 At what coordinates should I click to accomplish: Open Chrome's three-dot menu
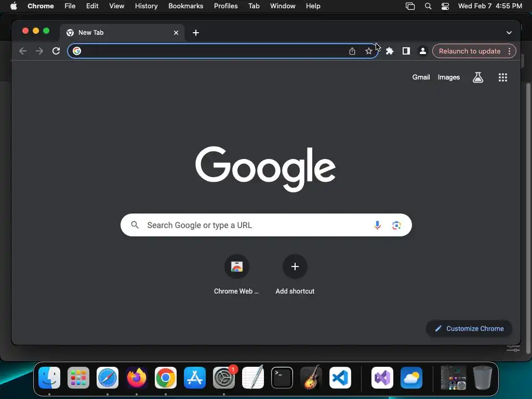(509, 51)
